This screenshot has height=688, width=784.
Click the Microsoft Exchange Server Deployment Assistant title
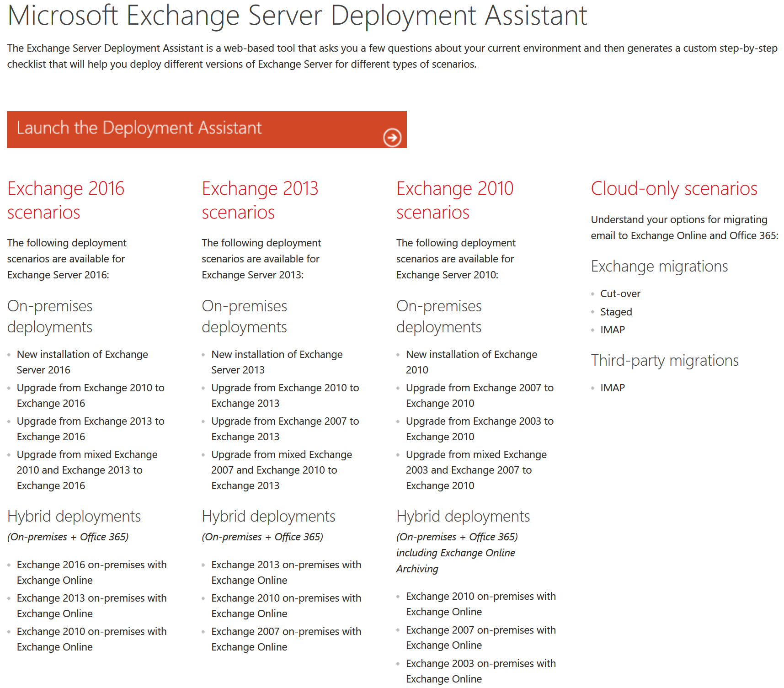click(297, 16)
